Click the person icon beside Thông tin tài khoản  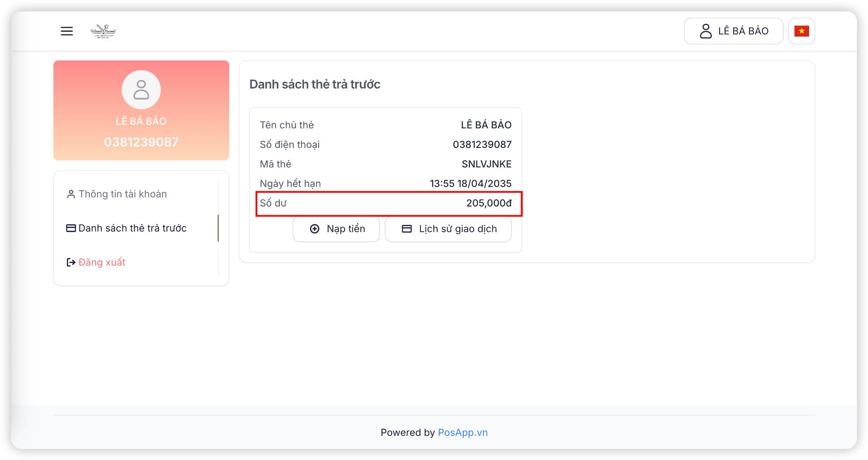click(71, 194)
